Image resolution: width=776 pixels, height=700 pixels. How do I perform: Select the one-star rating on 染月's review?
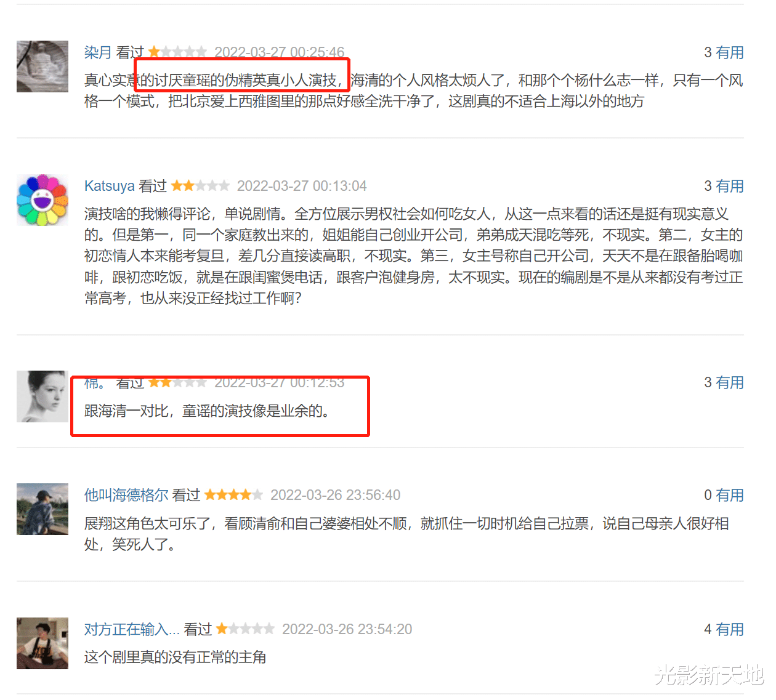(177, 52)
